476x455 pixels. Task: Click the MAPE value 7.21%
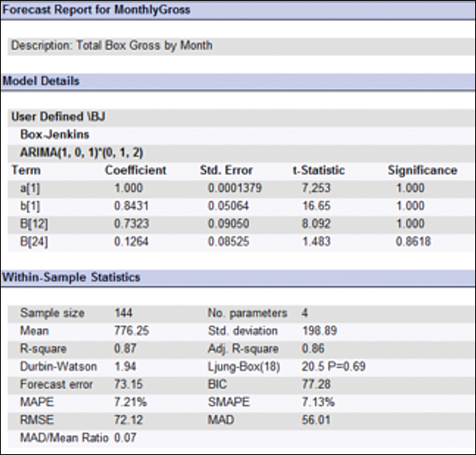click(131, 402)
